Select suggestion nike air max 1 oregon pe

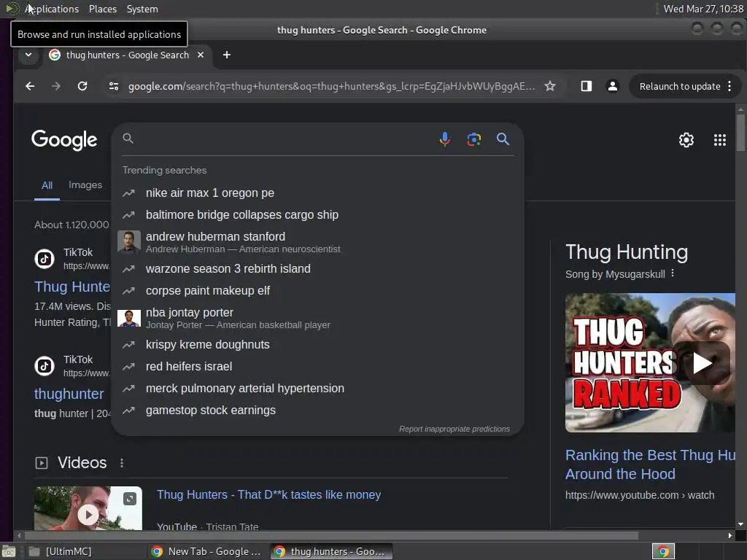(x=318, y=192)
